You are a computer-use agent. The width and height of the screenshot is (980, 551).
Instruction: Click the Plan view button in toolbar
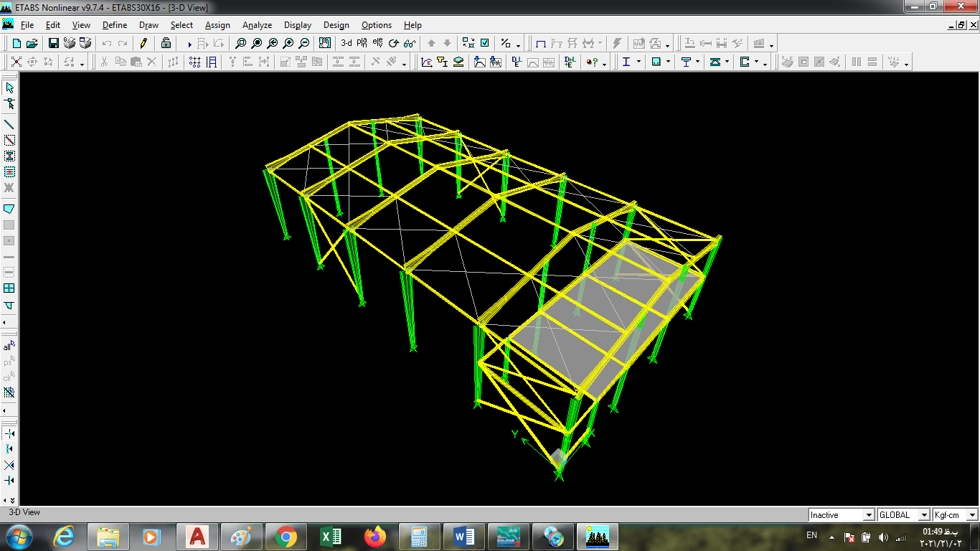[x=362, y=43]
